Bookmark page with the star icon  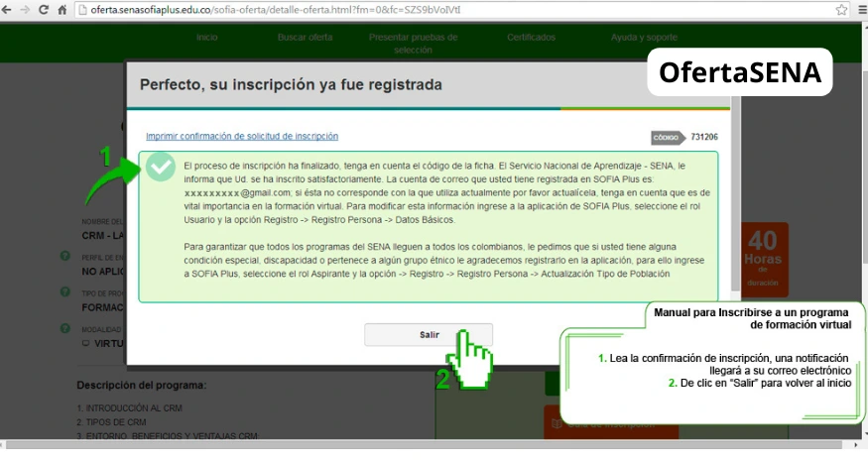pos(841,10)
